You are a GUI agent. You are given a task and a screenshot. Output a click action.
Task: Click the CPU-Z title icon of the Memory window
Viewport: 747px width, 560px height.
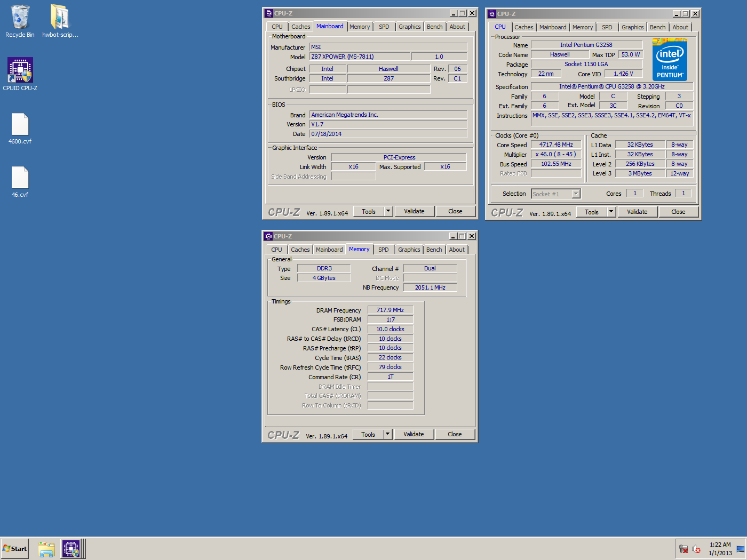pyautogui.click(x=268, y=236)
